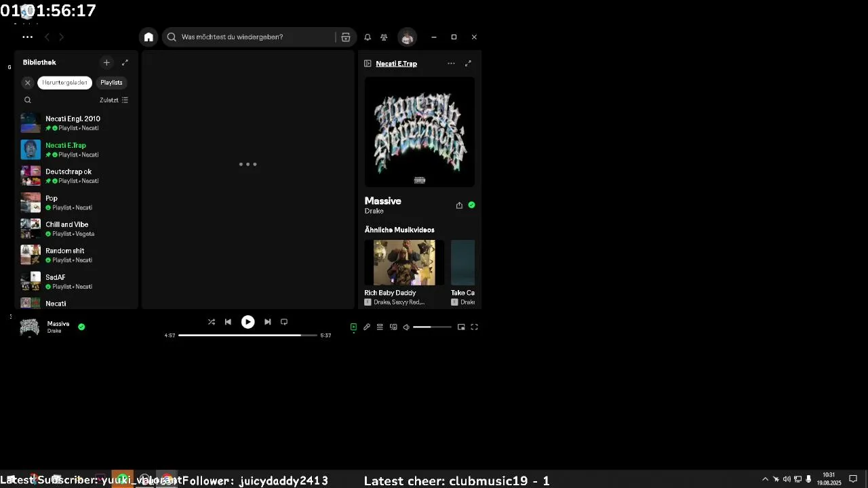Viewport: 868px width, 488px height.
Task: Seek on the song progress bar
Action: (x=248, y=335)
